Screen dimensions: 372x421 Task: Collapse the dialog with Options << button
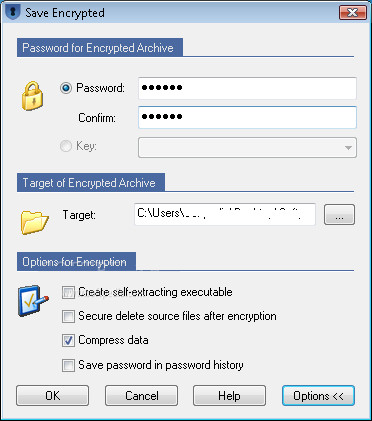click(x=318, y=396)
